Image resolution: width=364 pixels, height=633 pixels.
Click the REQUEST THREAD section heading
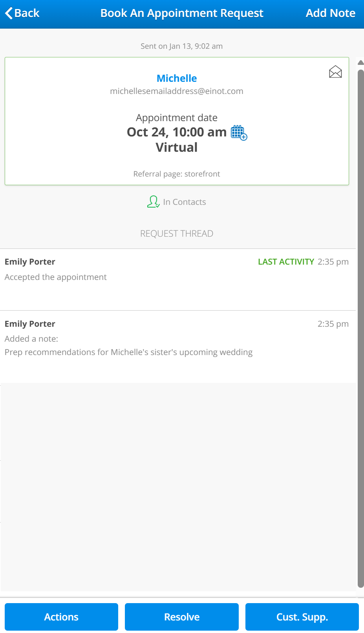click(x=177, y=234)
